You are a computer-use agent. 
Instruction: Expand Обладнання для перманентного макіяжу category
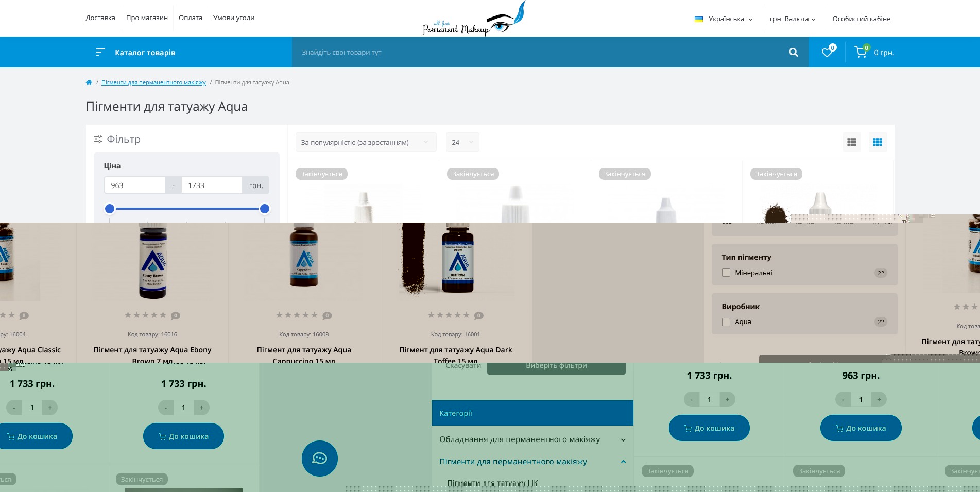pyautogui.click(x=623, y=440)
